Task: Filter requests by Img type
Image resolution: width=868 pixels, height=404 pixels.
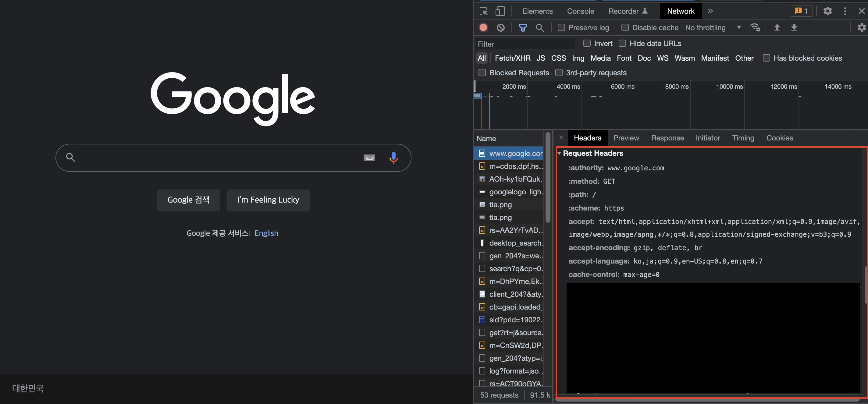Action: [578, 58]
